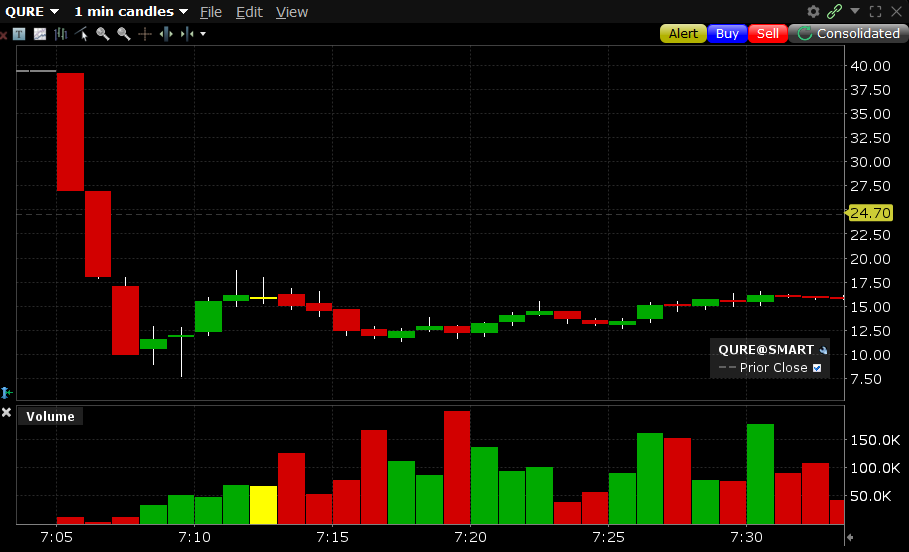The image size is (909, 552).
Task: Click the small arrow icon at time axis end
Action: click(850, 538)
